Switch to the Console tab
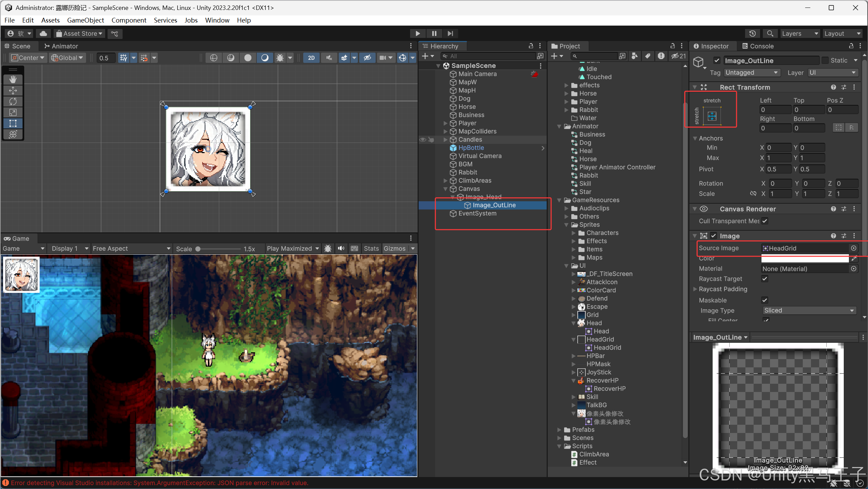868x489 pixels. [x=758, y=46]
